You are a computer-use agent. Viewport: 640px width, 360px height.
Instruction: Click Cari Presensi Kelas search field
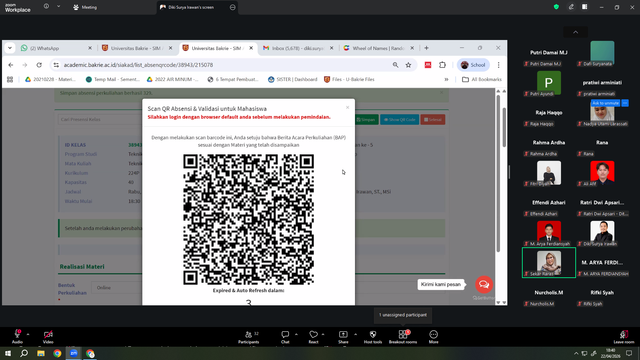point(100,120)
